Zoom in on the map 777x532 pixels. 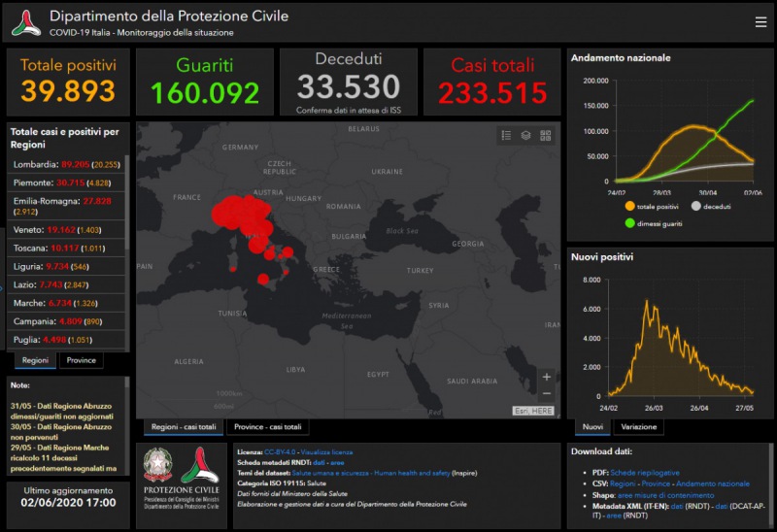(x=547, y=377)
